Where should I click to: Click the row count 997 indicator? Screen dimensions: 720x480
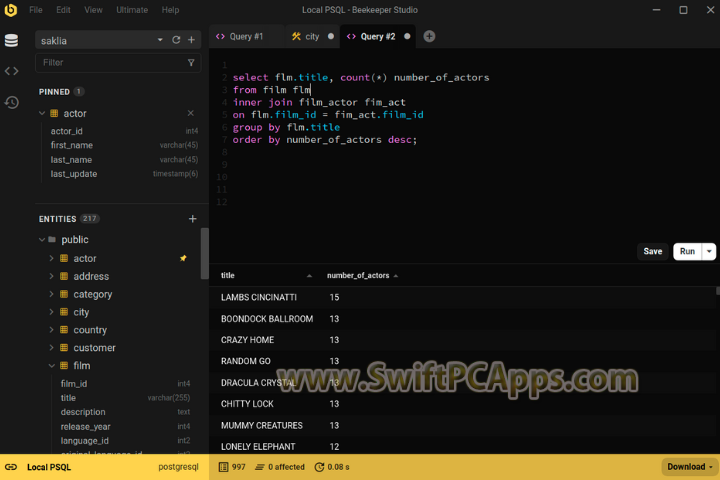coord(232,467)
